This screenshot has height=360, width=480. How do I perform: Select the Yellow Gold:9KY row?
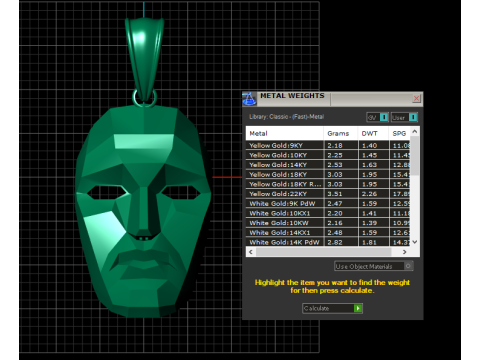pyautogui.click(x=328, y=145)
